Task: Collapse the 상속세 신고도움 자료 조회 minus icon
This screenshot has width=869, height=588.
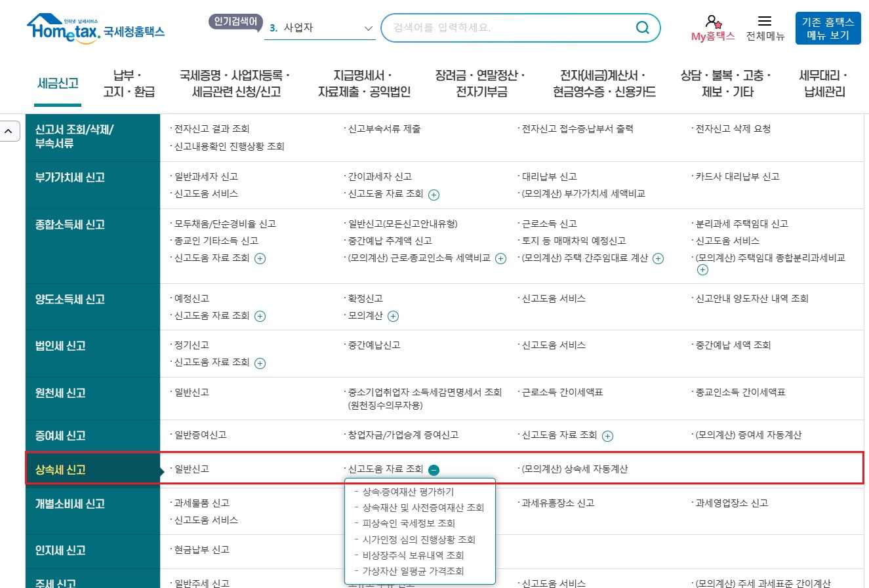Action: click(x=434, y=470)
